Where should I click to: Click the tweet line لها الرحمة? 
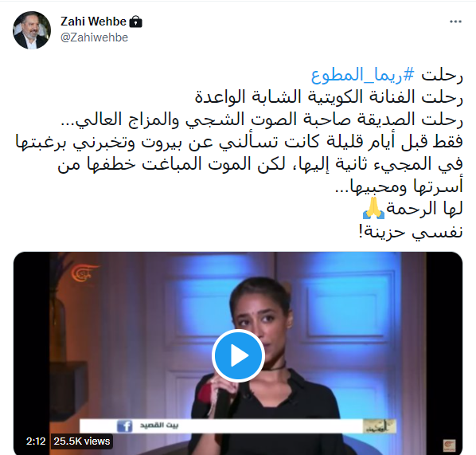click(424, 209)
